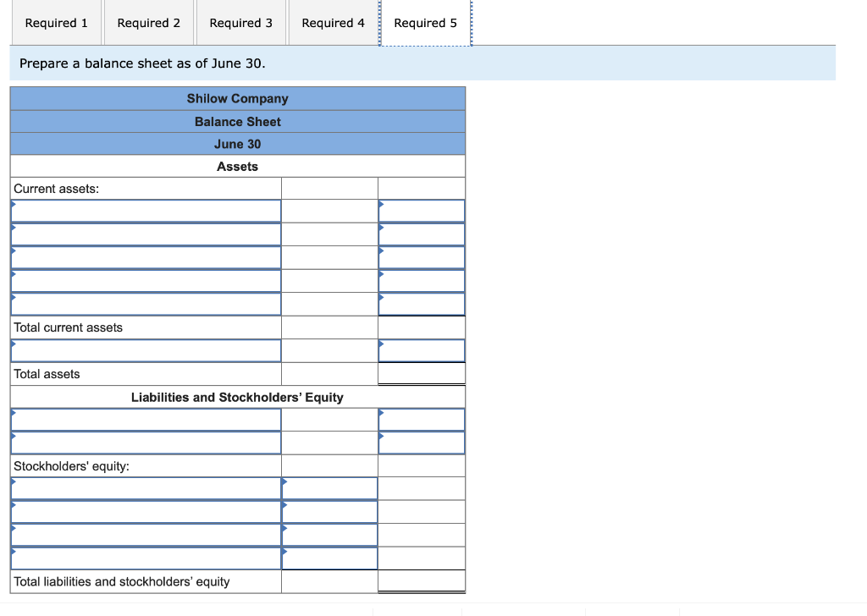Open the fourth current asset account dropdown
The image size is (867, 616).
pos(146,280)
